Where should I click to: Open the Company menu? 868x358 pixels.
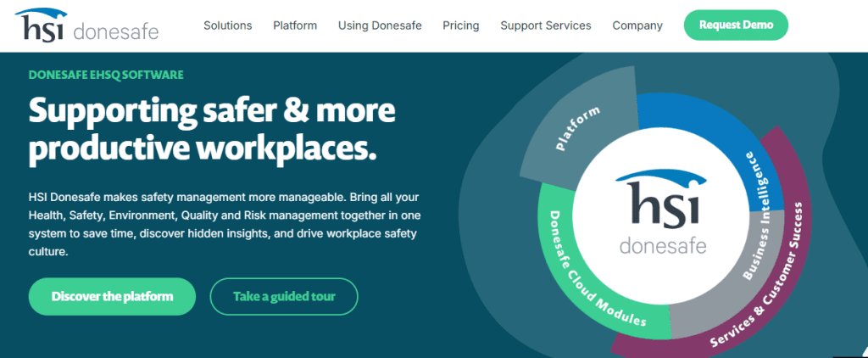(x=637, y=25)
